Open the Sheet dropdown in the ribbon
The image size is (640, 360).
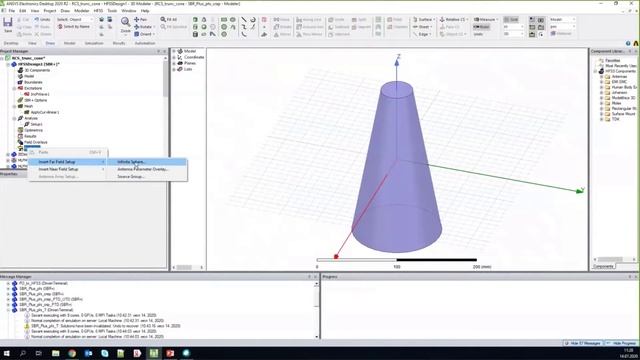pyautogui.click(x=422, y=27)
